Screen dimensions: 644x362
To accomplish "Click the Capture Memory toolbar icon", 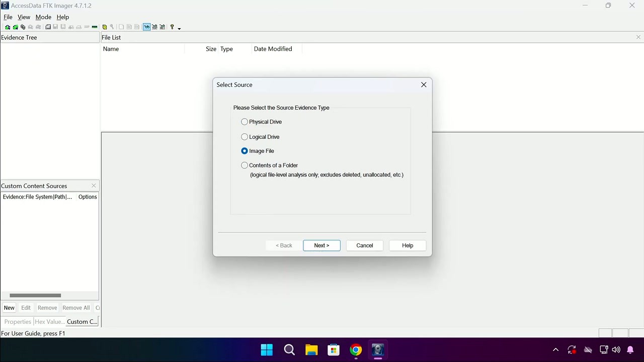I will point(94,27).
